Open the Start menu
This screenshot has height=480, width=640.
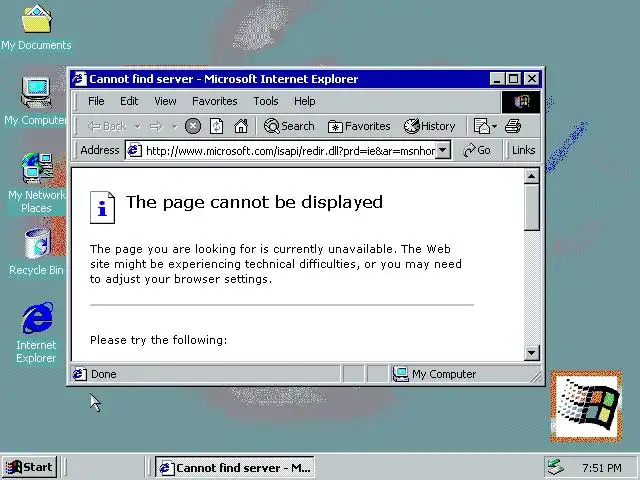[29, 467]
